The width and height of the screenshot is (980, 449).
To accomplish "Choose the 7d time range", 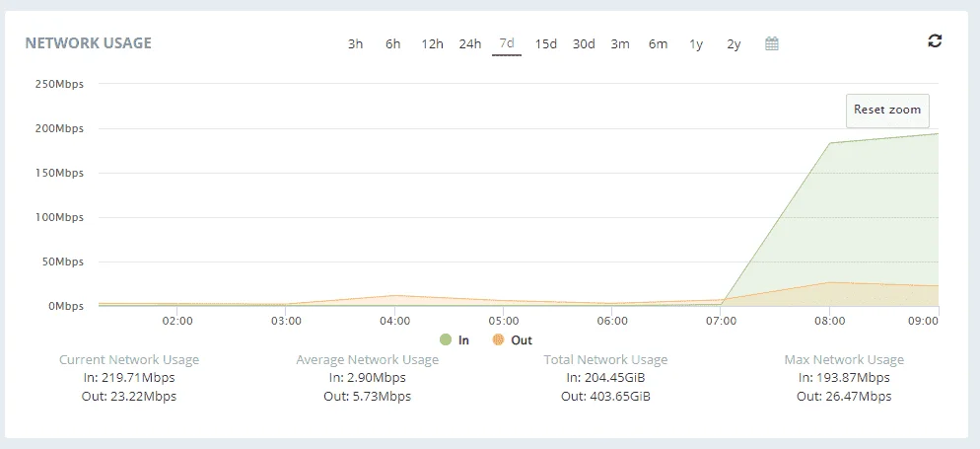I will 507,43.
